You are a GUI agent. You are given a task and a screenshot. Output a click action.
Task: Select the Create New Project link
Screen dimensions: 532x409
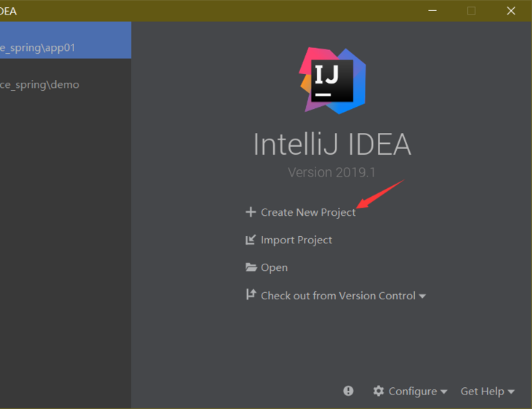pyautogui.click(x=308, y=212)
